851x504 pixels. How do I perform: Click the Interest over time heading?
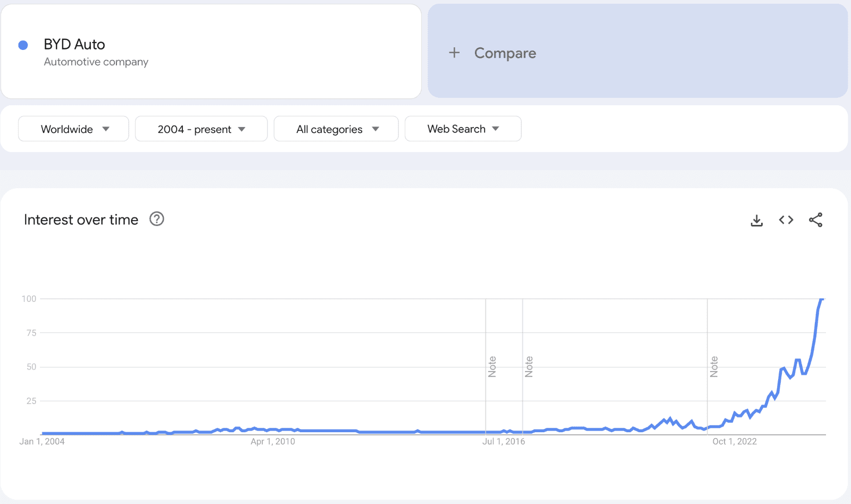[x=81, y=220]
